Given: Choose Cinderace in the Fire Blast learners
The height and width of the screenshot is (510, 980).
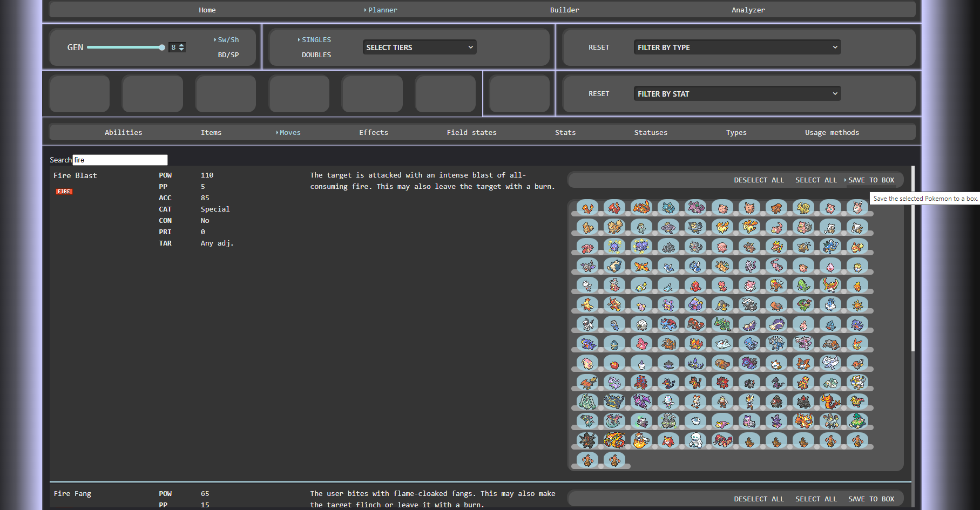Looking at the screenshot, I should (x=749, y=402).
